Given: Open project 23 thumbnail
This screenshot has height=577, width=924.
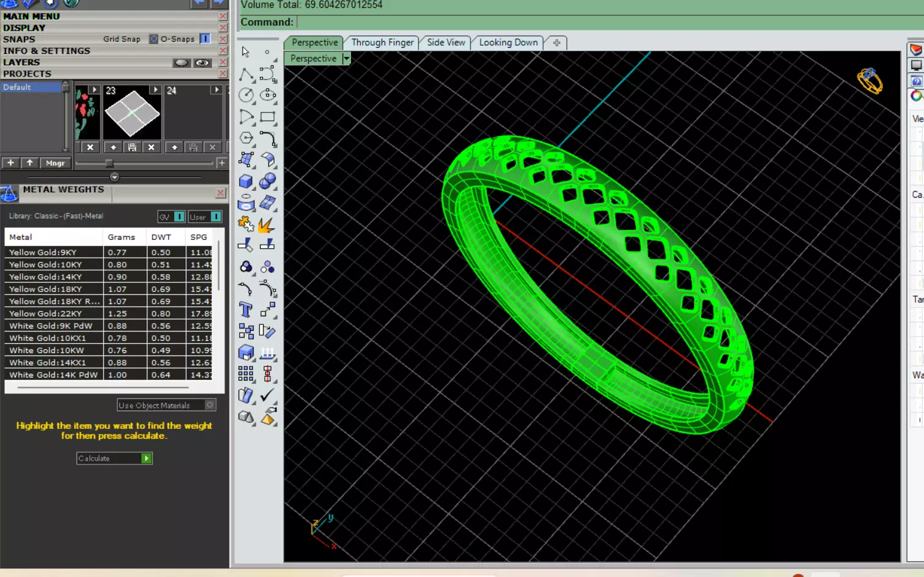Looking at the screenshot, I should pyautogui.click(x=132, y=113).
